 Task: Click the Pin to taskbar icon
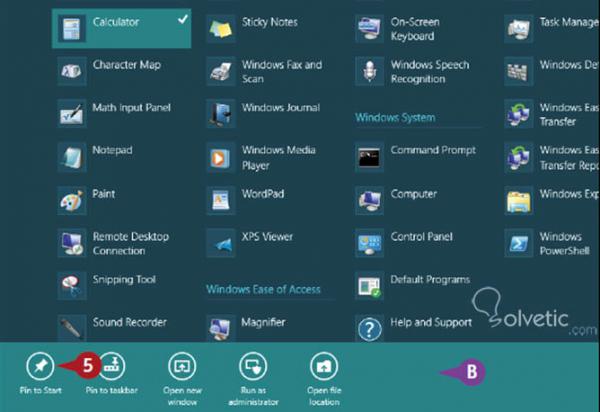[112, 366]
